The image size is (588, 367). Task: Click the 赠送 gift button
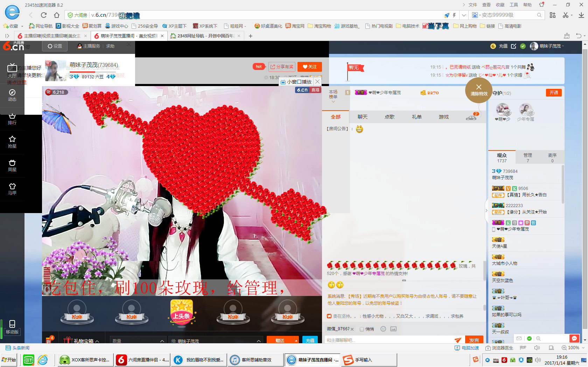pos(280,340)
